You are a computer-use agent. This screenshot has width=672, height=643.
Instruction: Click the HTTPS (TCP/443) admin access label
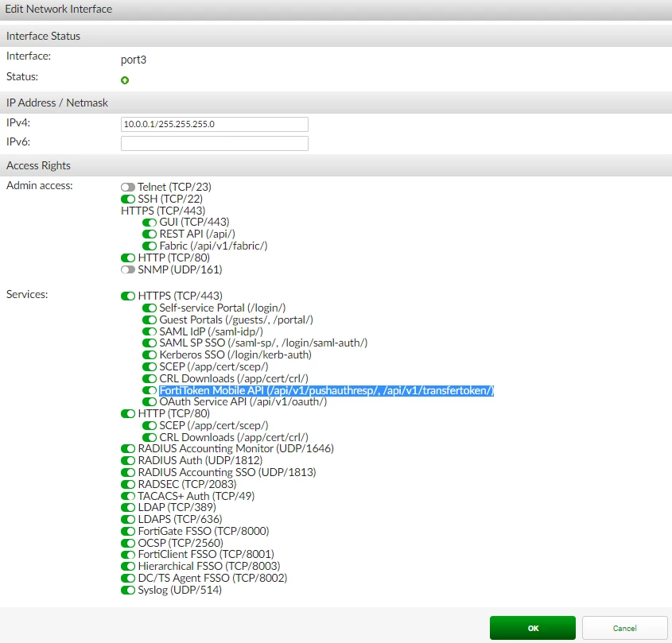[163, 211]
